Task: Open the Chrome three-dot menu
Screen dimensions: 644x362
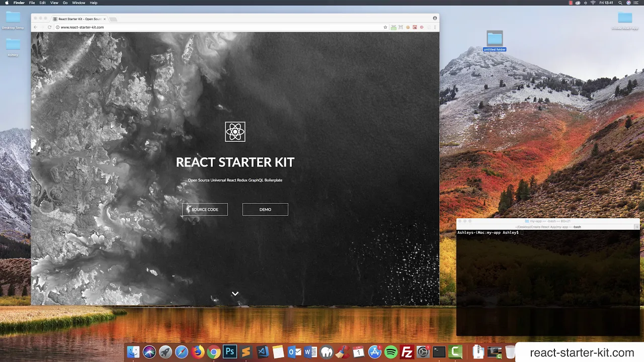Action: pyautogui.click(x=435, y=27)
